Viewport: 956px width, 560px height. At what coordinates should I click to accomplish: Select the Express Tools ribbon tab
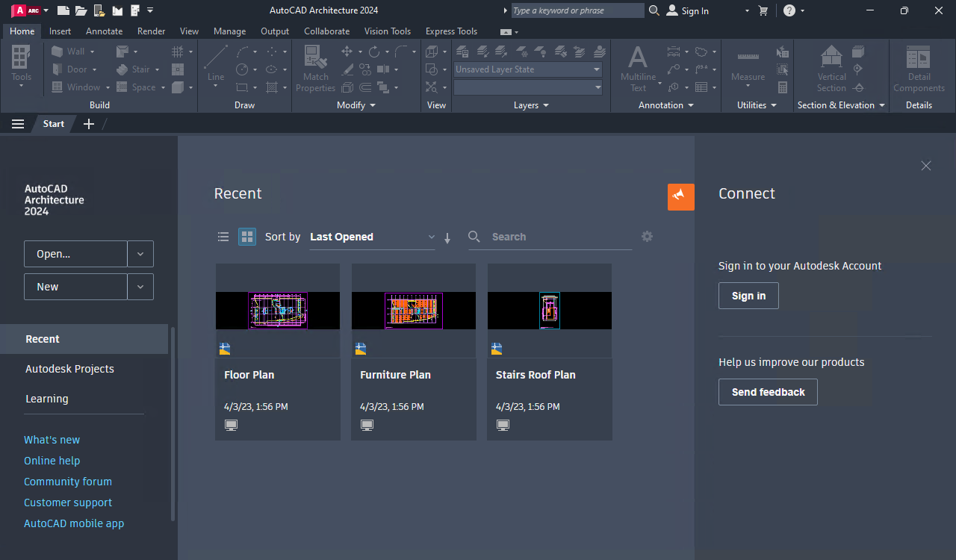(451, 31)
